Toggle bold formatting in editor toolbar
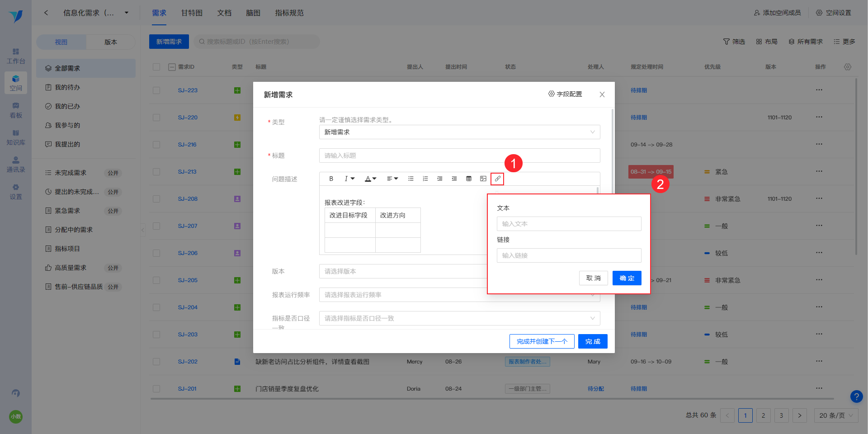Image resolution: width=868 pixels, height=434 pixels. coord(331,179)
